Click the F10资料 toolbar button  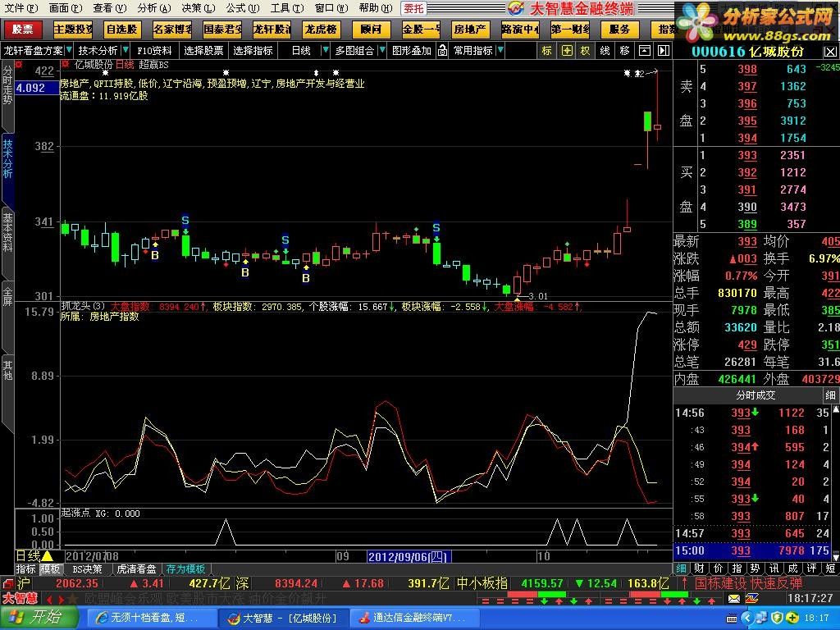coord(154,50)
